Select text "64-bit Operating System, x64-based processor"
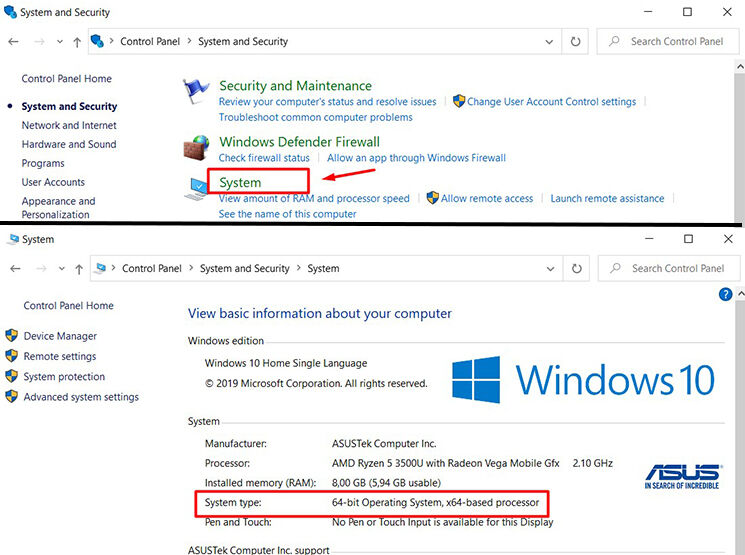The height and width of the screenshot is (555, 745). tap(435, 502)
